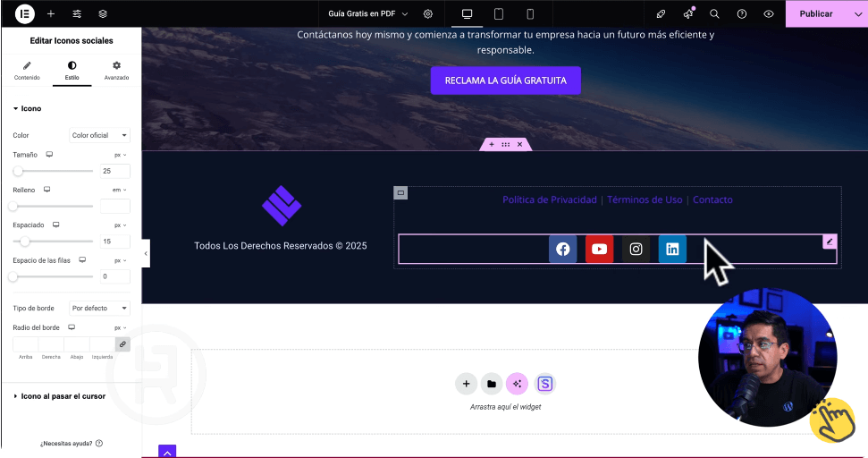This screenshot has height=458, width=868.
Task: Click the Tamaño value field showing 25
Action: pyautogui.click(x=115, y=171)
